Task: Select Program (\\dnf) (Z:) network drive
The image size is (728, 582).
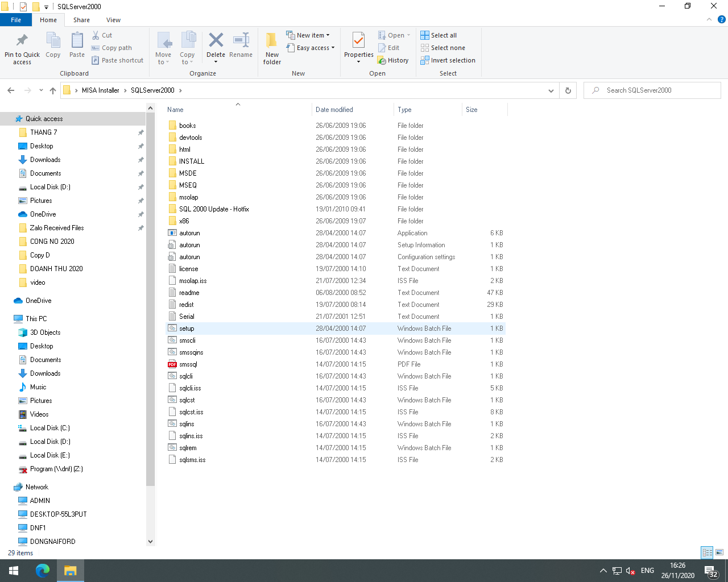Action: point(56,469)
